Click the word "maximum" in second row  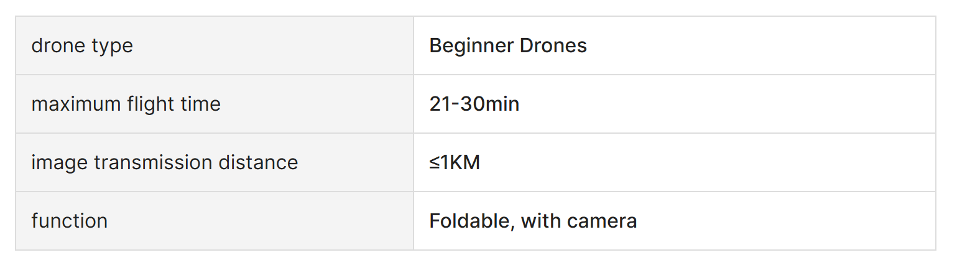pyautogui.click(x=76, y=104)
